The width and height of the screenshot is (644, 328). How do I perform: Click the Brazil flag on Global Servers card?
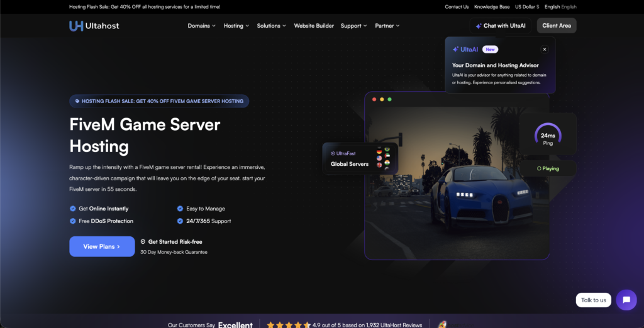click(387, 150)
